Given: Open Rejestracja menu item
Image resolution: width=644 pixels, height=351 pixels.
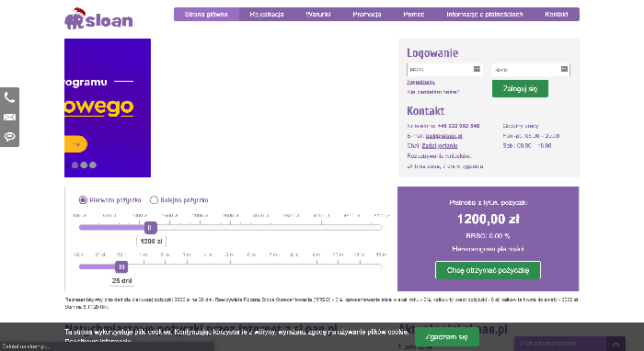Looking at the screenshot, I should (x=267, y=15).
